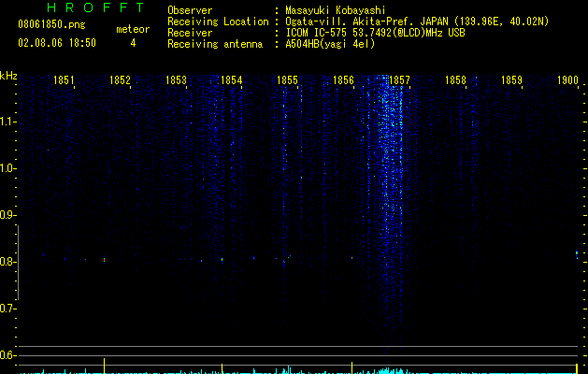Image resolution: width=588 pixels, height=374 pixels.
Task: Click the Receiver field label
Action: point(190,33)
